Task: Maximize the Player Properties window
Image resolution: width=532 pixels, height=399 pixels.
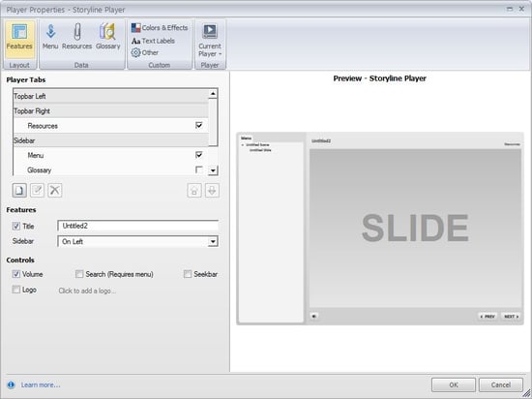Action: coord(510,9)
